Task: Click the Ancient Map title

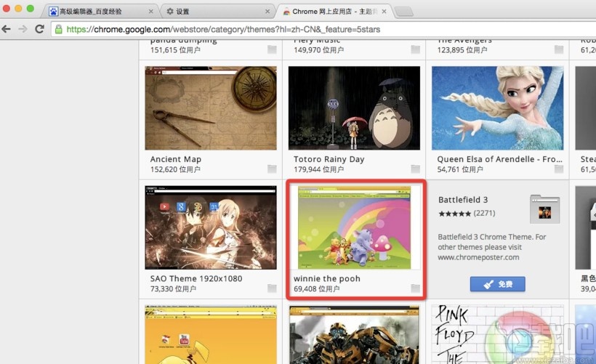Action: point(176,159)
